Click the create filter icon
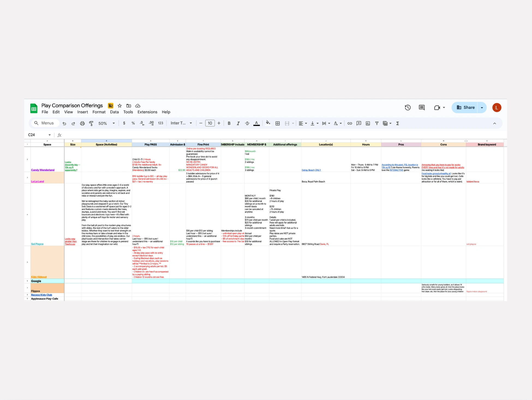 tap(377, 123)
